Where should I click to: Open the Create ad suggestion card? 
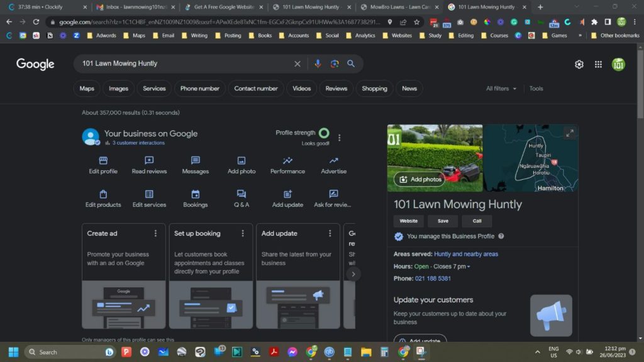pyautogui.click(x=124, y=276)
